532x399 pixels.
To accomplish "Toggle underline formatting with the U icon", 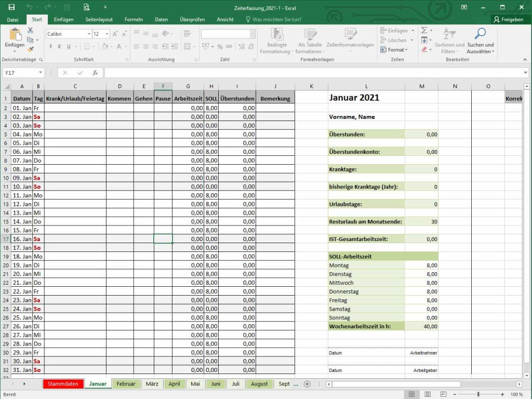I will [68, 46].
